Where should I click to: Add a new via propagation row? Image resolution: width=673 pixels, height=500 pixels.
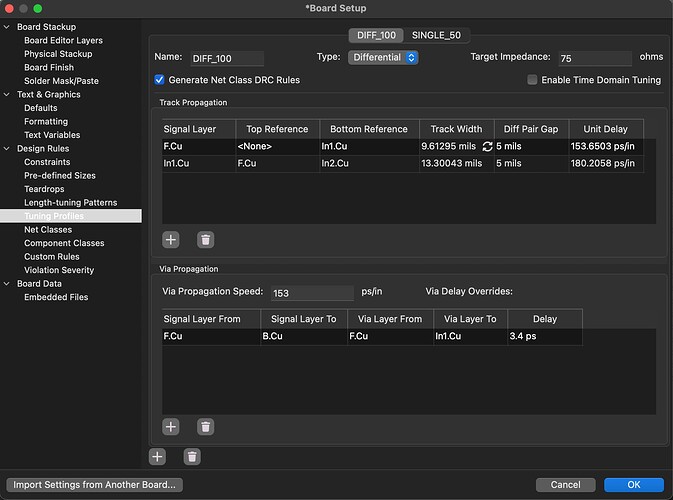(x=171, y=427)
